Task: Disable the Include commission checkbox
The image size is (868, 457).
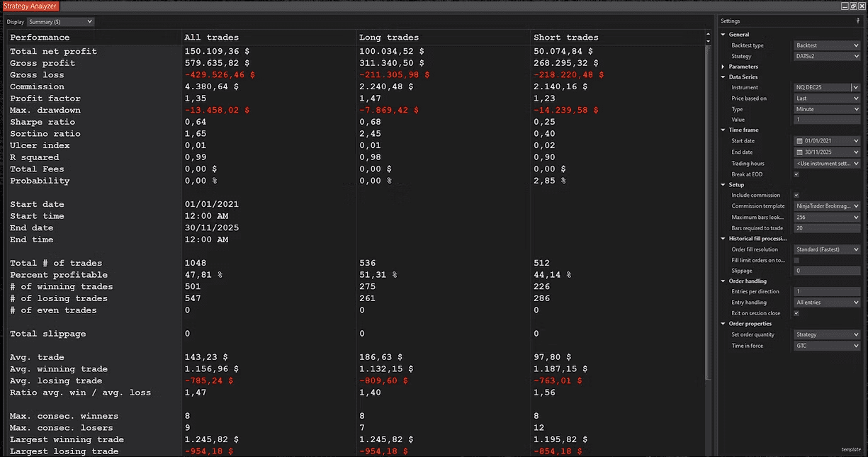Action: [x=796, y=195]
